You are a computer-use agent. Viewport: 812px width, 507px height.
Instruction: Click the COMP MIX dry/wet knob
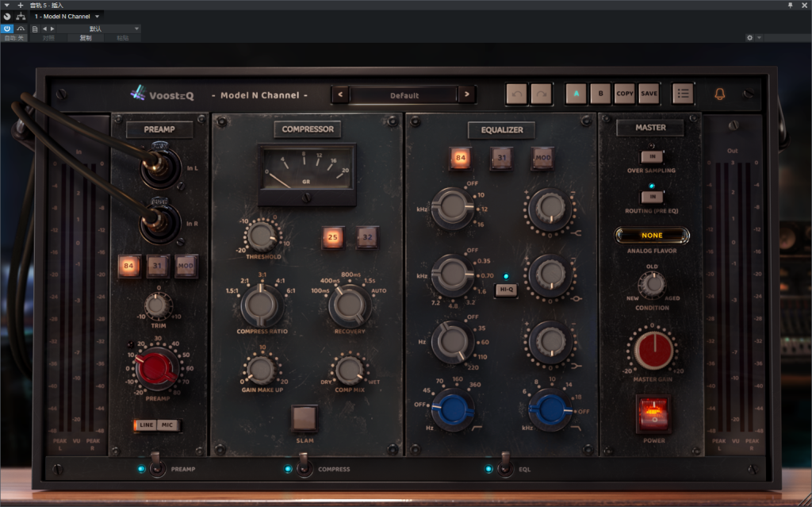[350, 370]
